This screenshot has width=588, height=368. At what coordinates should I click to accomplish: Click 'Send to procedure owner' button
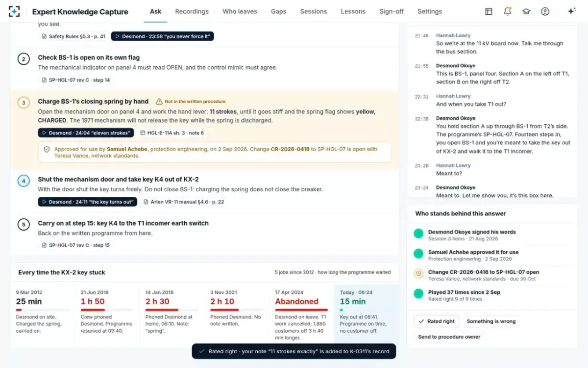pos(449,337)
